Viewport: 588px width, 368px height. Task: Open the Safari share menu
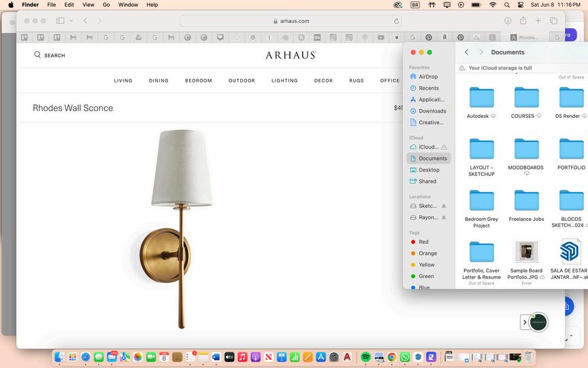tap(523, 20)
